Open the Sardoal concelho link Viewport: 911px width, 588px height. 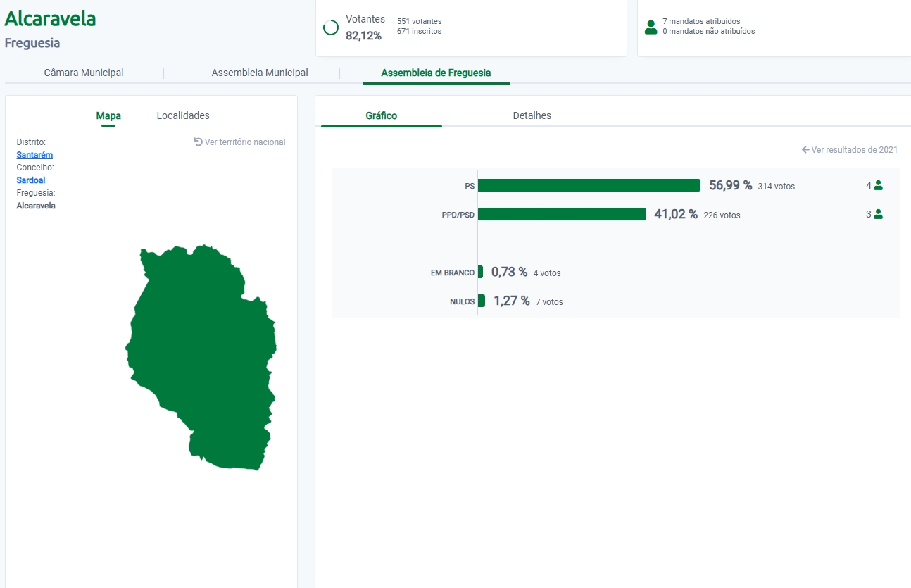tap(31, 180)
